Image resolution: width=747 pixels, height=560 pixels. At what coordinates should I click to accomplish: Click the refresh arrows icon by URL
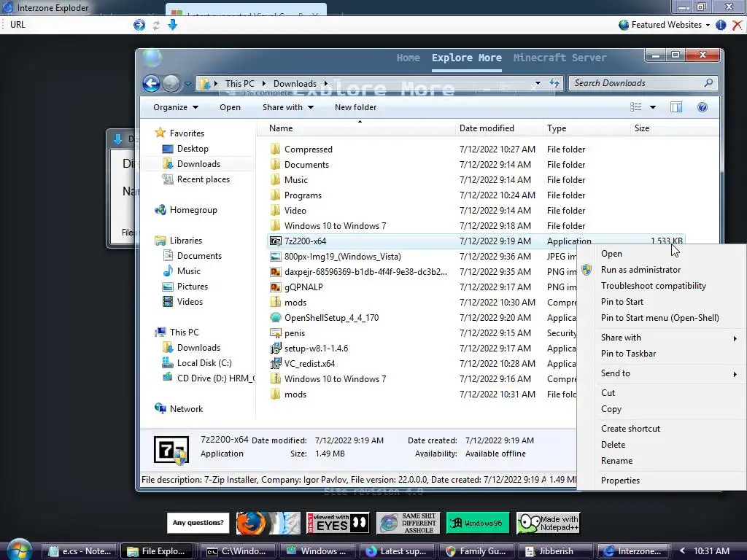tap(156, 26)
